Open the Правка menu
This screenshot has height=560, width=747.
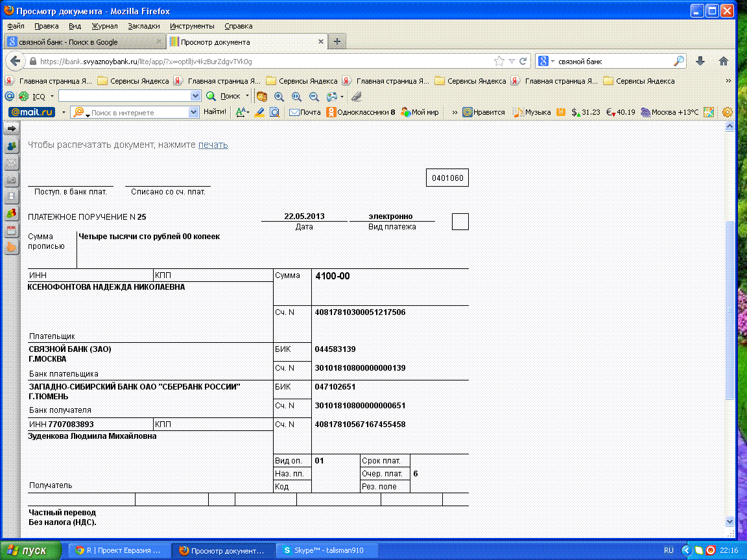46,26
